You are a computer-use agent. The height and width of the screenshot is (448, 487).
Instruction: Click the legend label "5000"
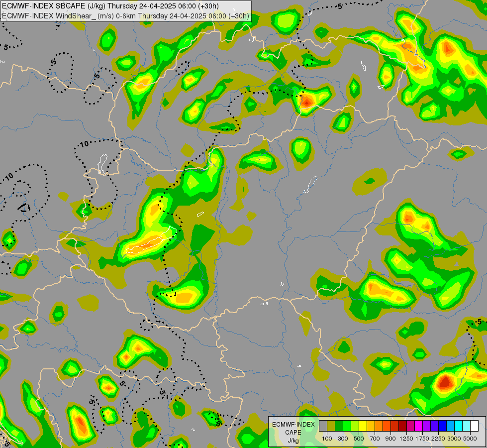(470, 439)
